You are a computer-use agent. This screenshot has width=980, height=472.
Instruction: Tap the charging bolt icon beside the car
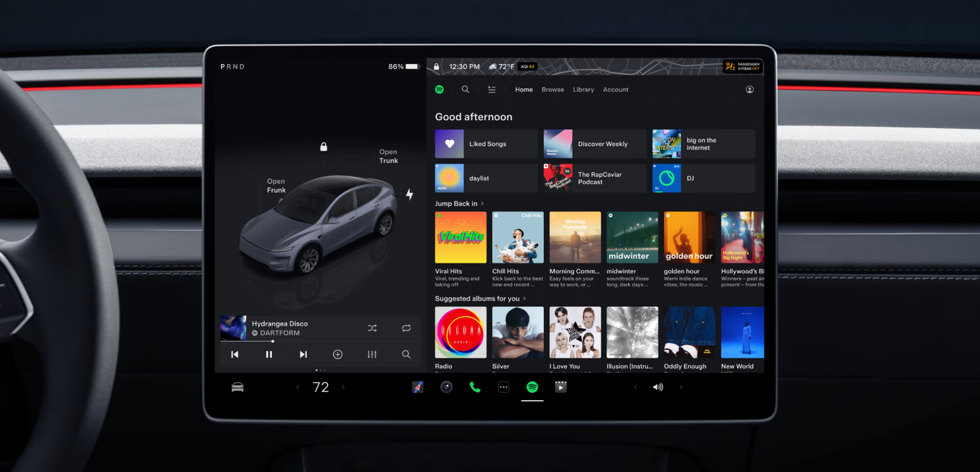pos(409,194)
